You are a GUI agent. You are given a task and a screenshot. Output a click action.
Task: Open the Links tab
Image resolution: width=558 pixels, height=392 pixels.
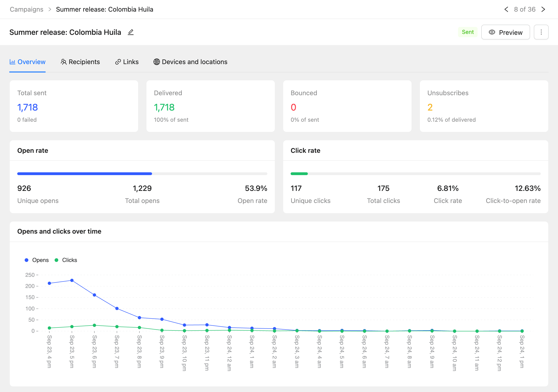[127, 62]
